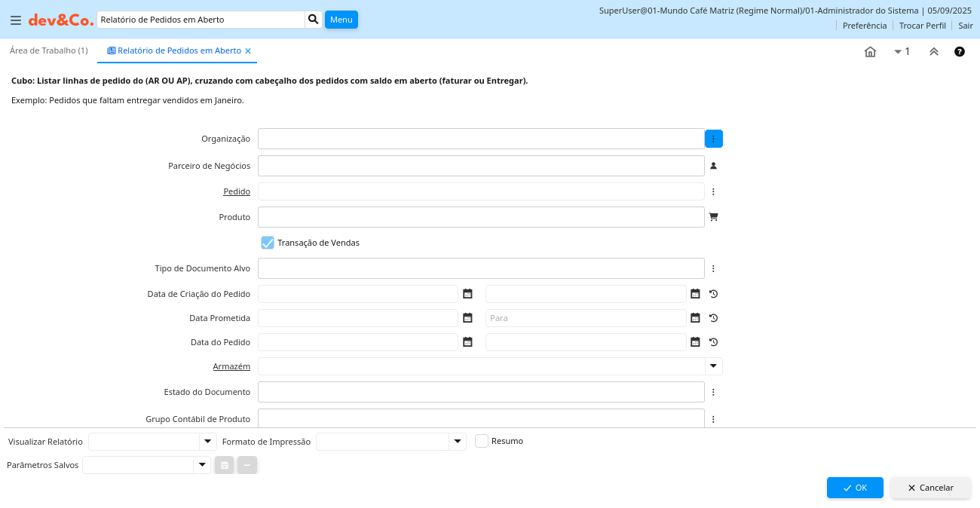Close the Relatório de Pedidos em Aberto tab

[248, 51]
